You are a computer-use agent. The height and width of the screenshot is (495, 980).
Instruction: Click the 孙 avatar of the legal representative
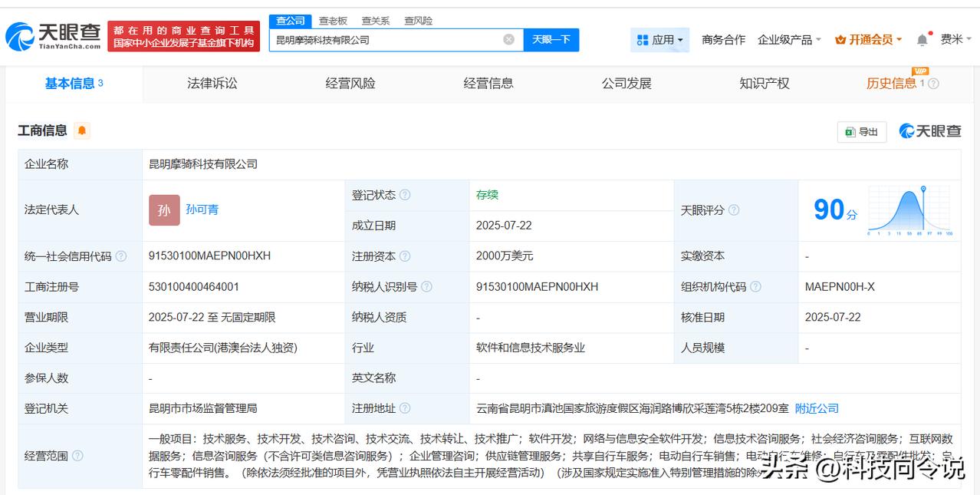pos(164,210)
